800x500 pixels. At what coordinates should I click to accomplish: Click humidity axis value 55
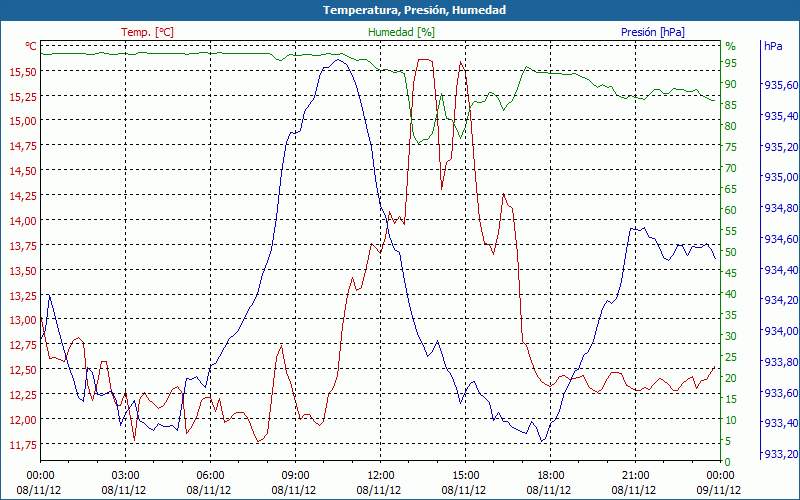(731, 231)
